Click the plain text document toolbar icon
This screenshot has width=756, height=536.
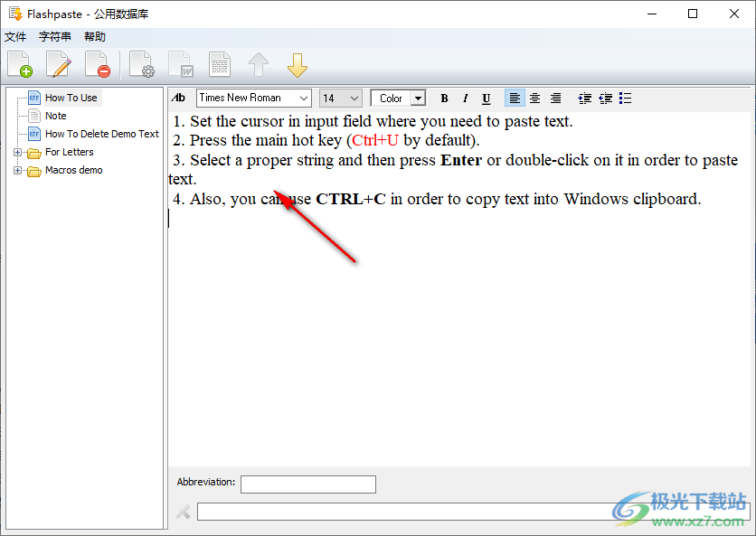tap(220, 64)
